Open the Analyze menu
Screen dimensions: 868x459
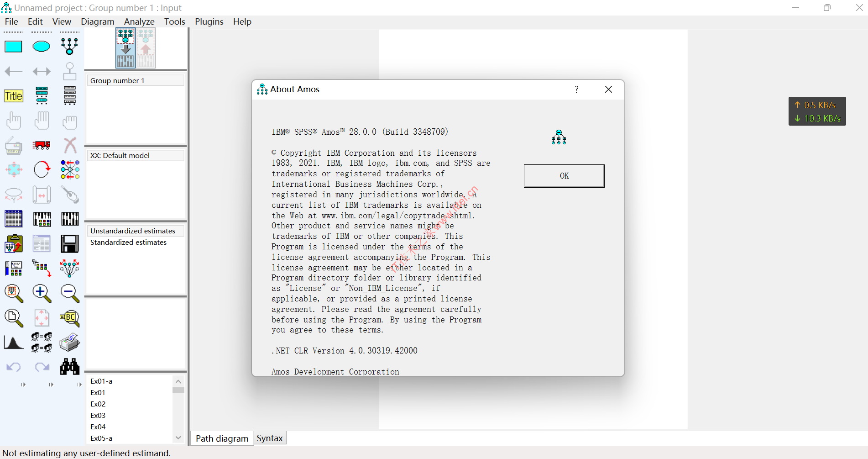click(x=139, y=21)
